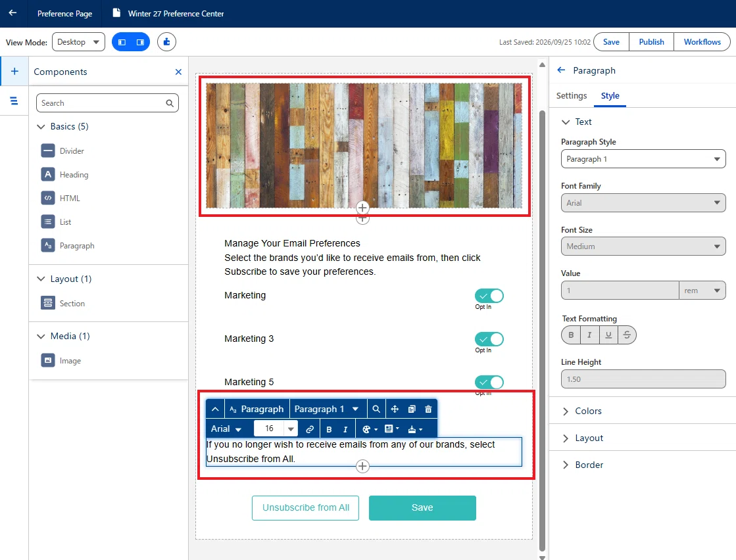Toggle underline in Text Formatting
The width and height of the screenshot is (736, 560).
tap(608, 335)
